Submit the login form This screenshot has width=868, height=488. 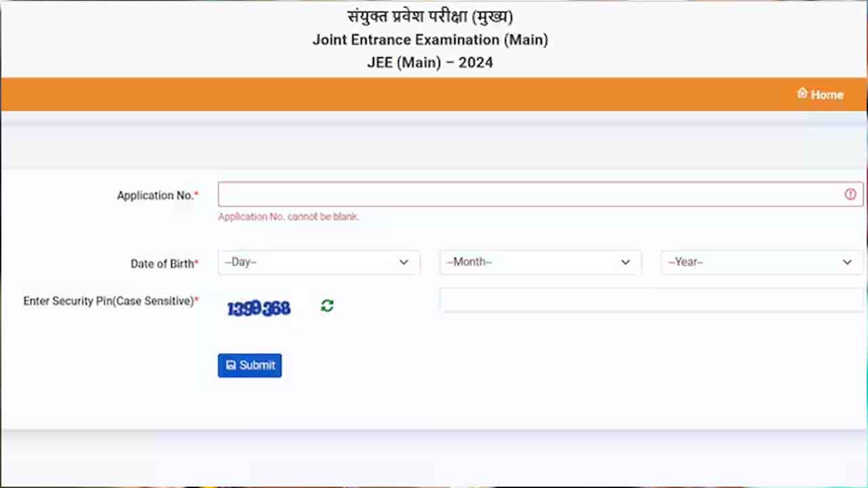(x=250, y=365)
